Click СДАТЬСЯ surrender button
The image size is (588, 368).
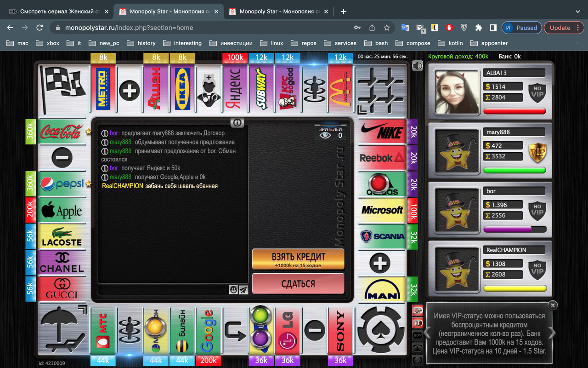pos(298,284)
